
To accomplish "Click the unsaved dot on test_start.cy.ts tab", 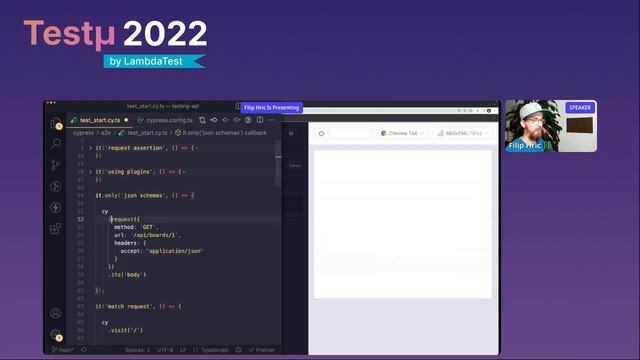I will coord(126,120).
